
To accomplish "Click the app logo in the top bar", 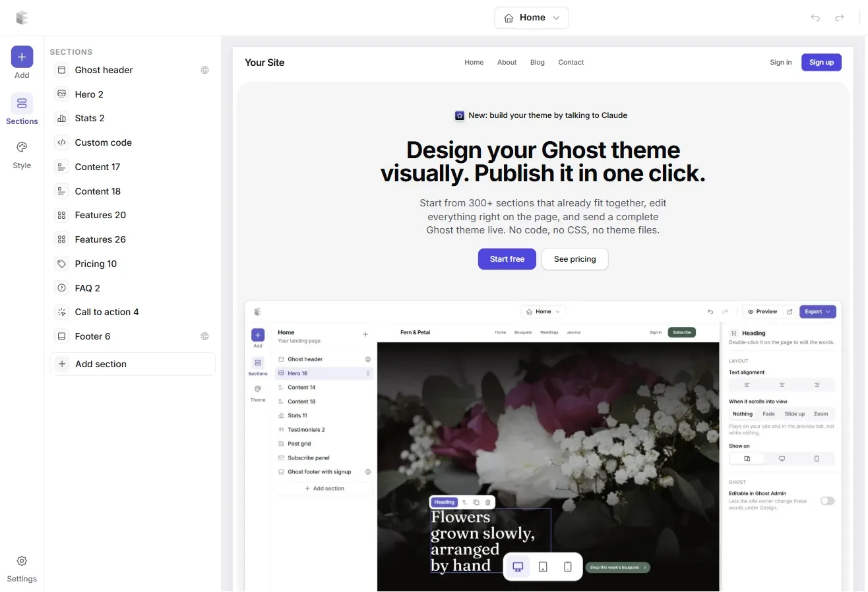I will [22, 18].
